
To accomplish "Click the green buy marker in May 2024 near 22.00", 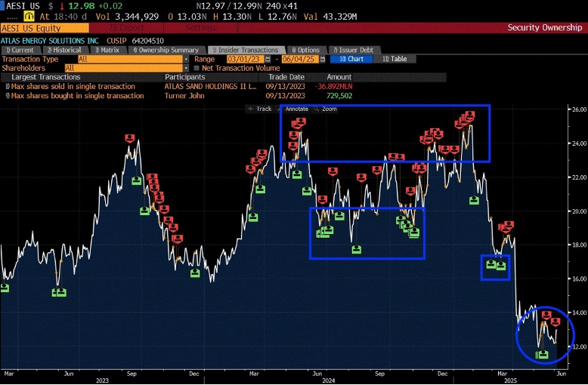I will click(x=297, y=174).
